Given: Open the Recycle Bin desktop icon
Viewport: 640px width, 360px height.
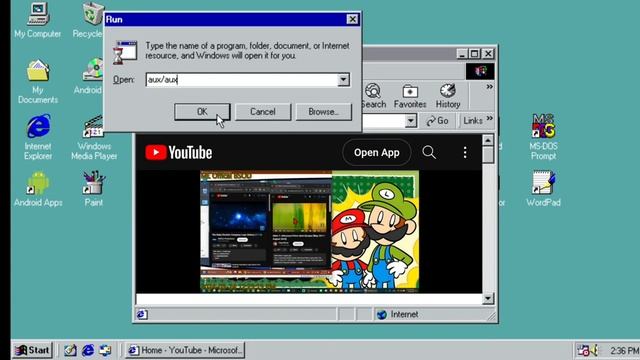Looking at the screenshot, I should tap(89, 20).
